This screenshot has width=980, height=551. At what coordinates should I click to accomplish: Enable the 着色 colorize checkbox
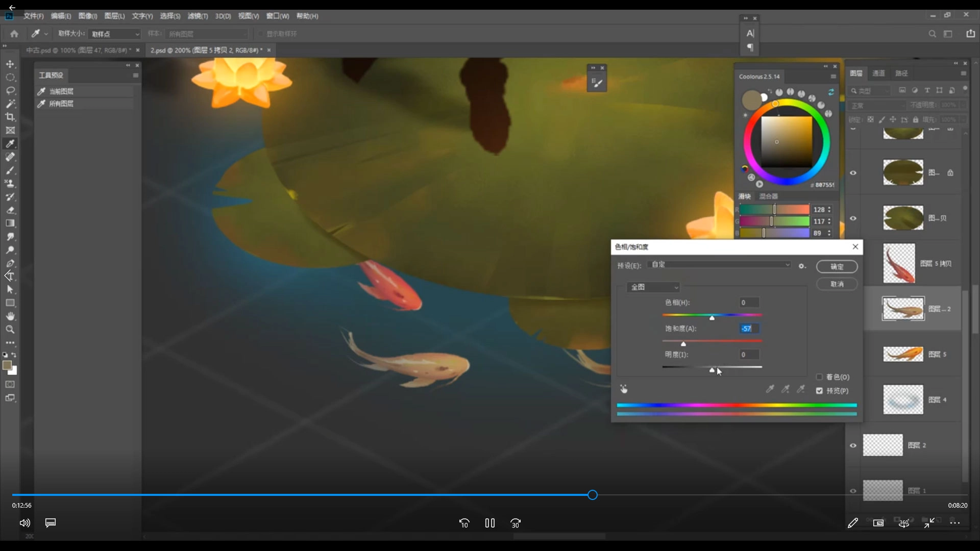[x=819, y=377]
